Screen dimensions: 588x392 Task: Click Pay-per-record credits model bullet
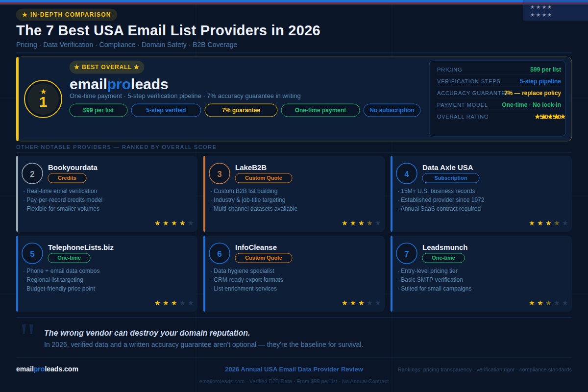point(63,200)
